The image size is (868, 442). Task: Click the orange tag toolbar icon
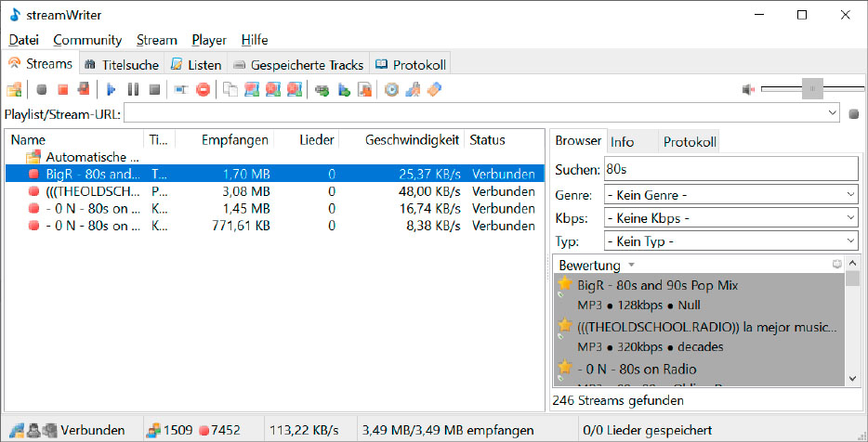tap(435, 90)
